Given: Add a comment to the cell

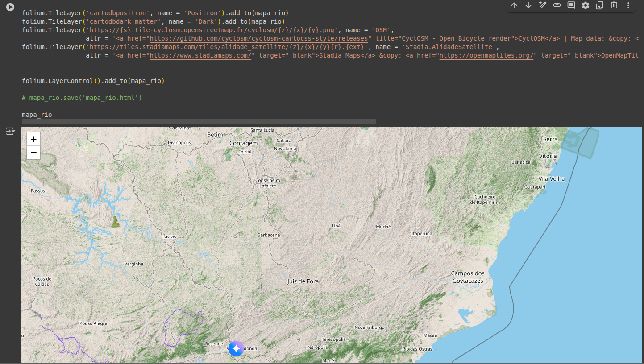Looking at the screenshot, I should [x=571, y=5].
